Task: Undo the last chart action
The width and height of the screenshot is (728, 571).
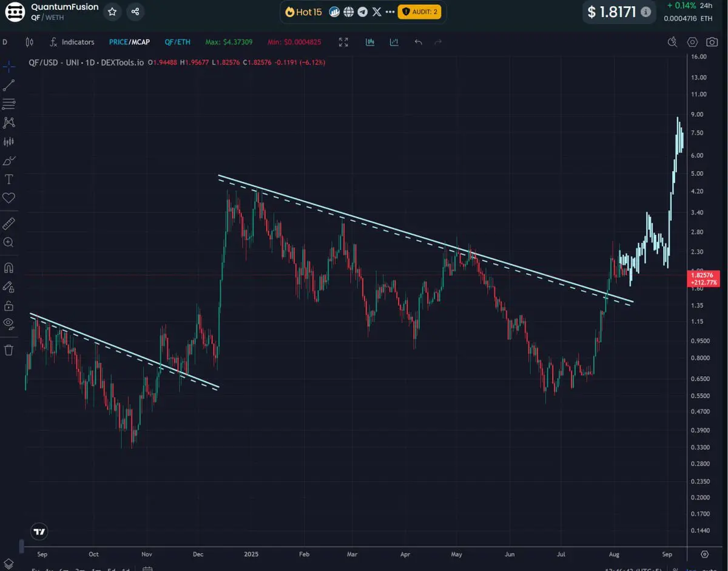Action: 418,42
